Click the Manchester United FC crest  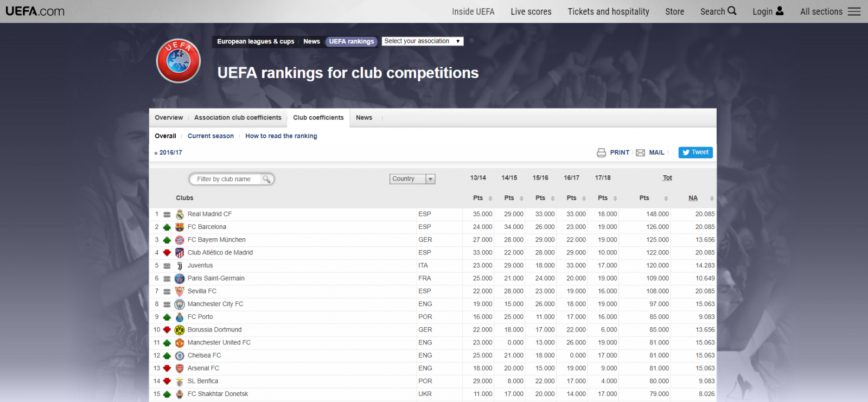(x=180, y=343)
